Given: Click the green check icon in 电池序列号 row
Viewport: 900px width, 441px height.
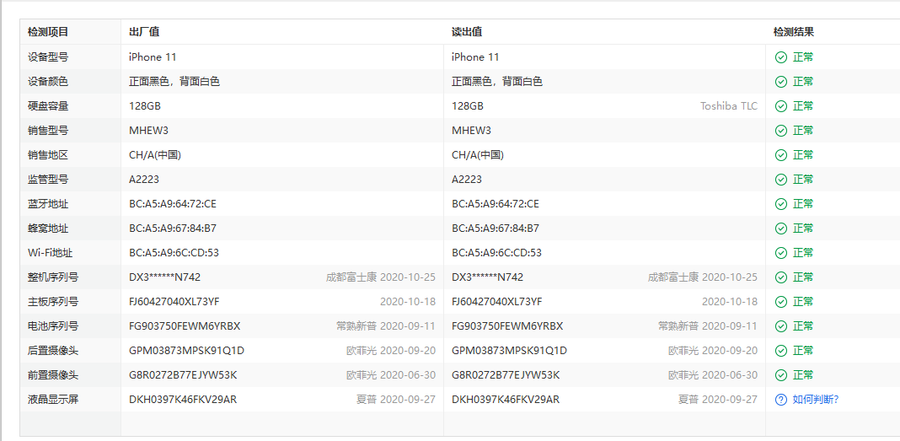Looking at the screenshot, I should [x=781, y=326].
